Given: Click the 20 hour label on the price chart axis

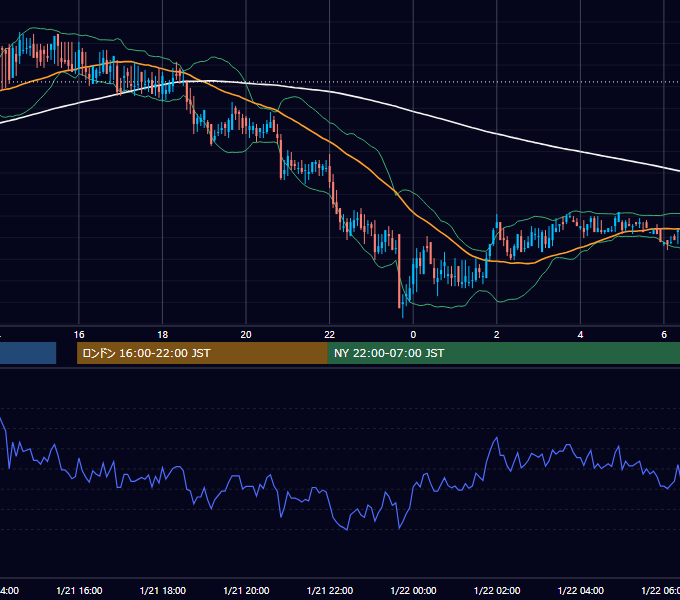Looking at the screenshot, I should click(246, 335).
